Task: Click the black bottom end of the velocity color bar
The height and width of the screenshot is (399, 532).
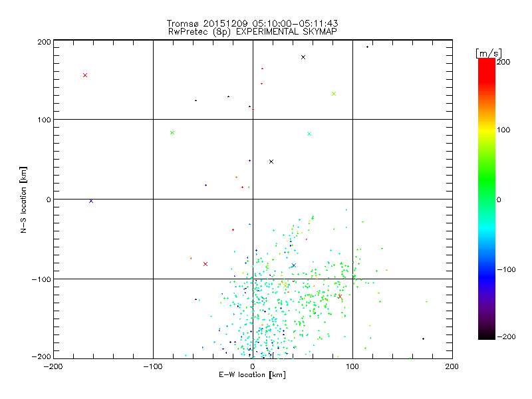Action: click(x=487, y=336)
